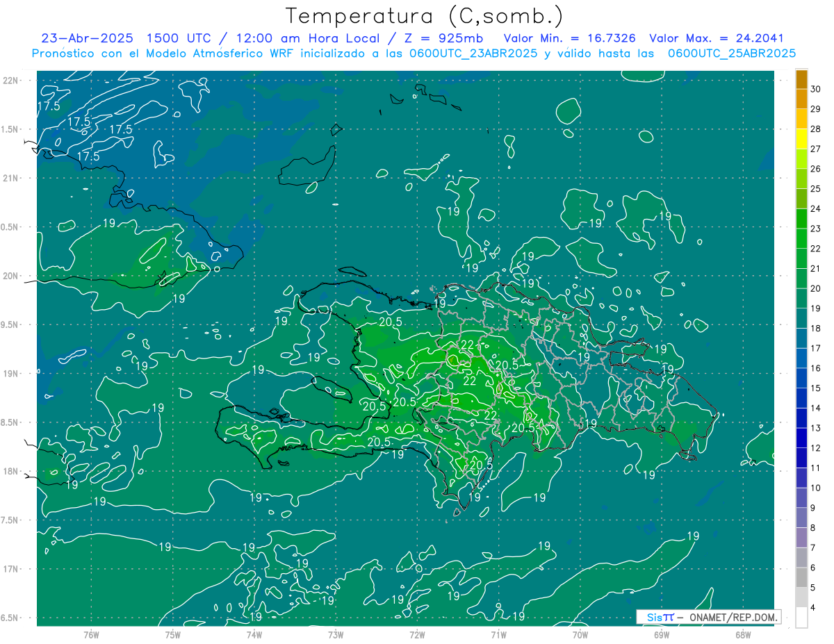834x644 pixels.
Task: Click the white color segment below 4
Action: (802, 618)
